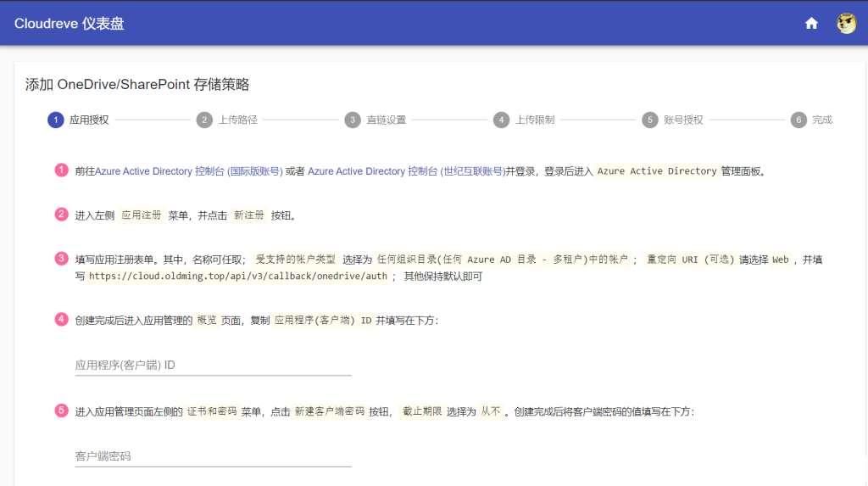
Task: Click the pink number 5 instruction badge
Action: (62, 411)
